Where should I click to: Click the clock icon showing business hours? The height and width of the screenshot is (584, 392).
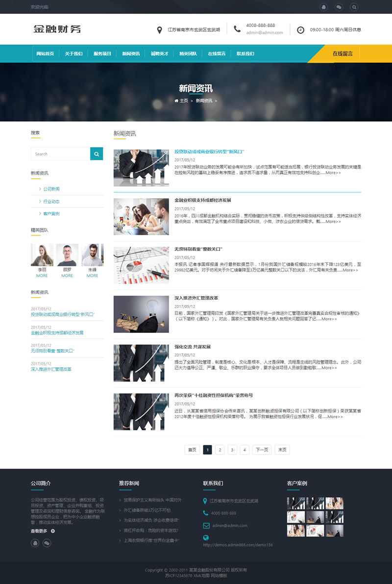(300, 29)
